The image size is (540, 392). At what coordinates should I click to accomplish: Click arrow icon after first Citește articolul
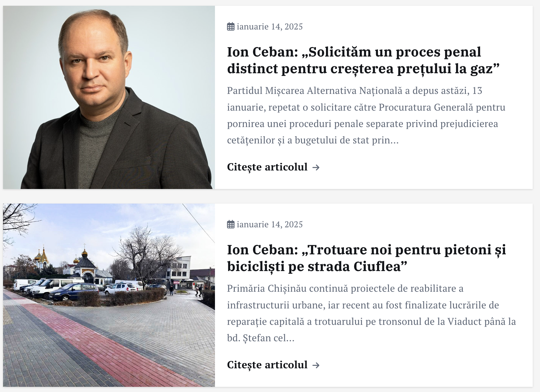click(x=316, y=167)
